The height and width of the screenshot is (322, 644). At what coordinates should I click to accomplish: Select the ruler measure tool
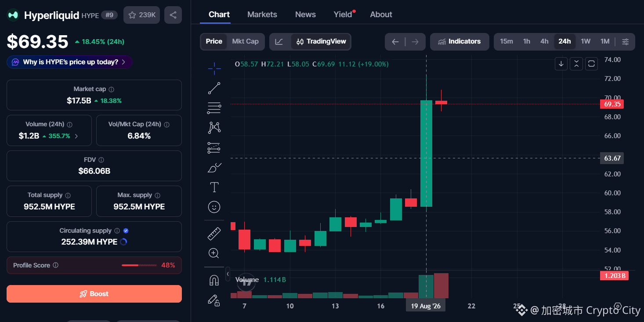point(214,234)
